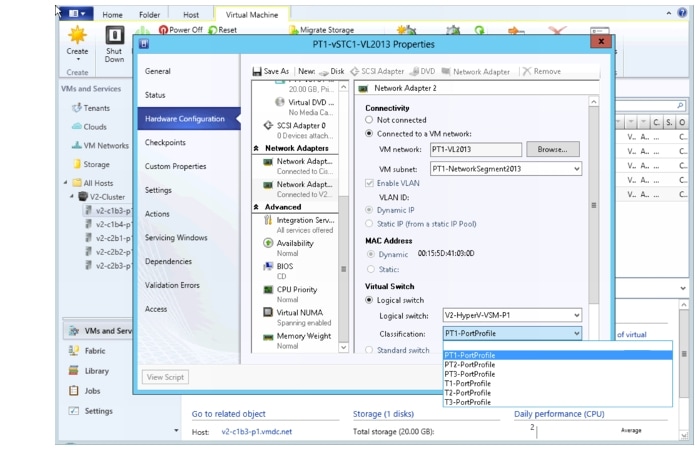The image size is (697, 458).
Task: Click Migrate Storage icon in ribbon
Action: click(x=293, y=30)
